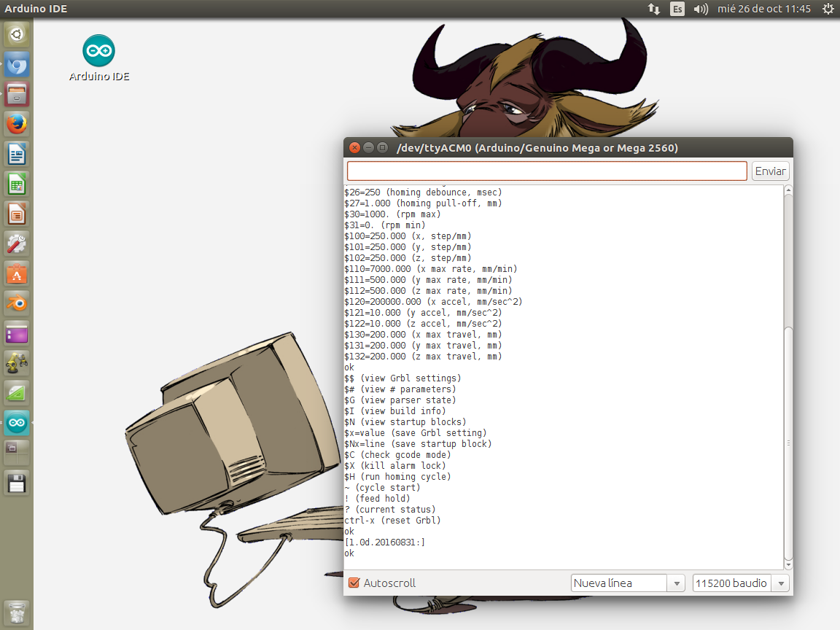Image resolution: width=840 pixels, height=630 pixels.
Task: Open the Es keyboard layout indicator
Action: click(x=677, y=9)
